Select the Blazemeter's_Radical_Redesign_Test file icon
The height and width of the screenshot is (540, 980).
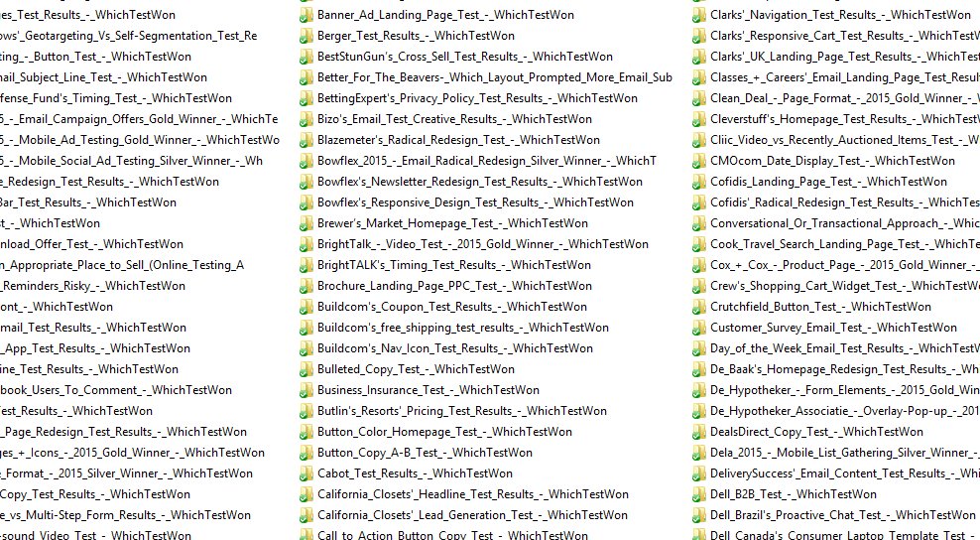(x=306, y=140)
